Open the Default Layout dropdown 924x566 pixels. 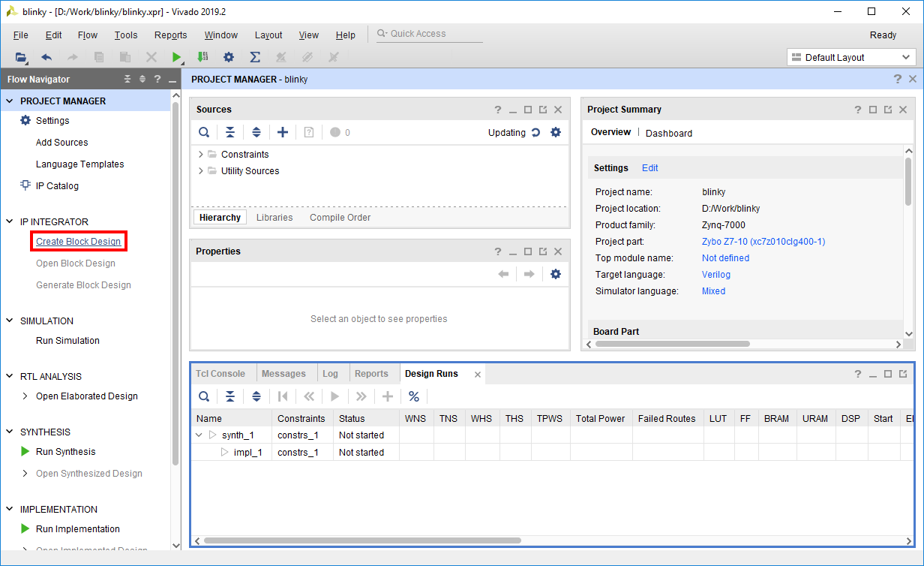tap(851, 57)
